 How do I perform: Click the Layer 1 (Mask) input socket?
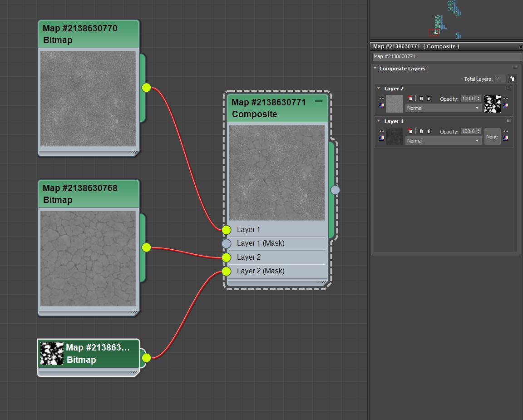pyautogui.click(x=227, y=243)
